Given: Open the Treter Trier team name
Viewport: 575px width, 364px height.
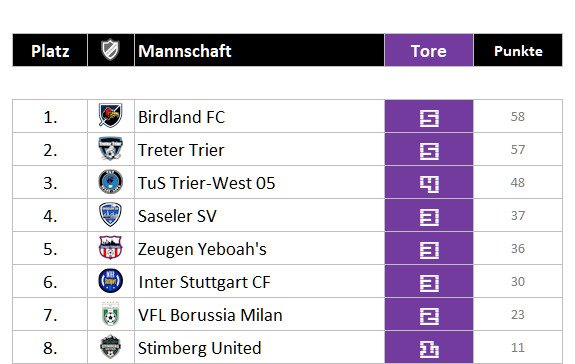Looking at the screenshot, I should click(x=181, y=150).
